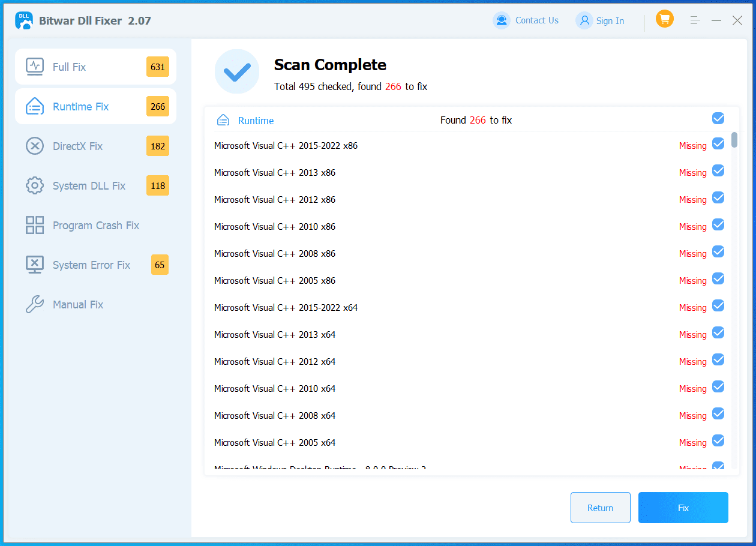Uncheck Microsoft Visual C++ 2008 x64 checkbox

point(718,413)
